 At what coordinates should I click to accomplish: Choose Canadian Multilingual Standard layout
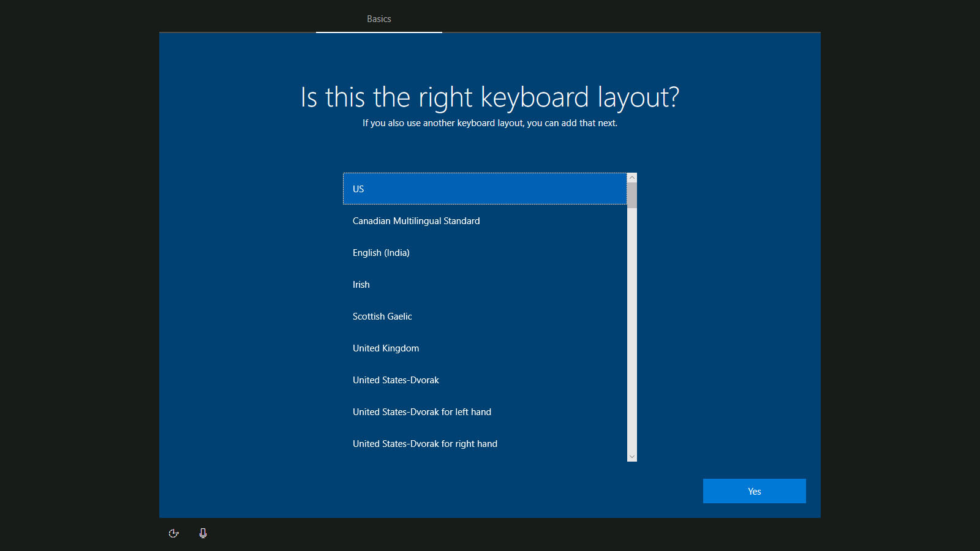[x=417, y=221]
